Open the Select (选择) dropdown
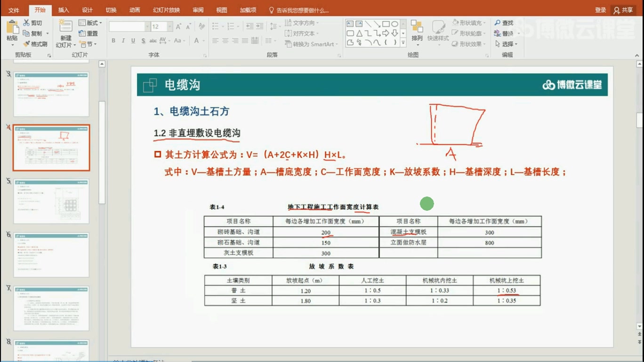 [x=506, y=44]
